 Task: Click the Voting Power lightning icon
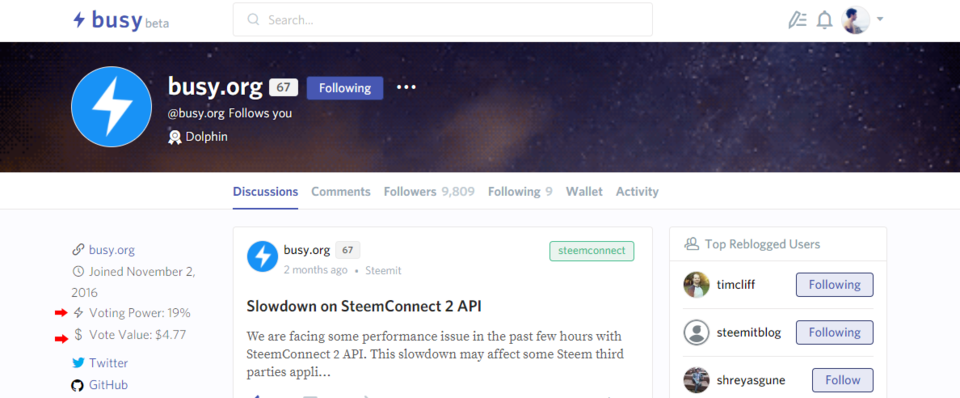point(78,313)
